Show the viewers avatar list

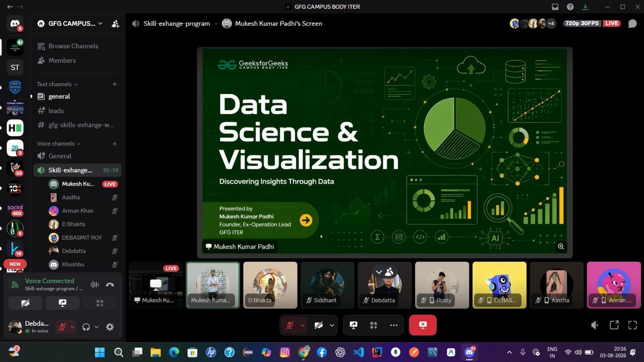pyautogui.click(x=533, y=23)
